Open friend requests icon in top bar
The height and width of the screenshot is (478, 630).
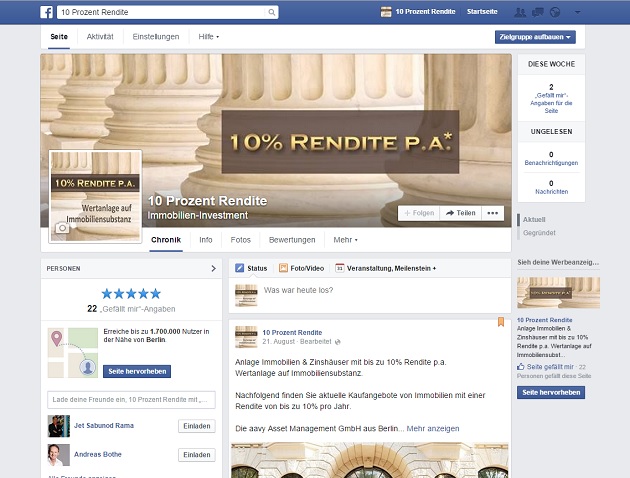pos(520,12)
